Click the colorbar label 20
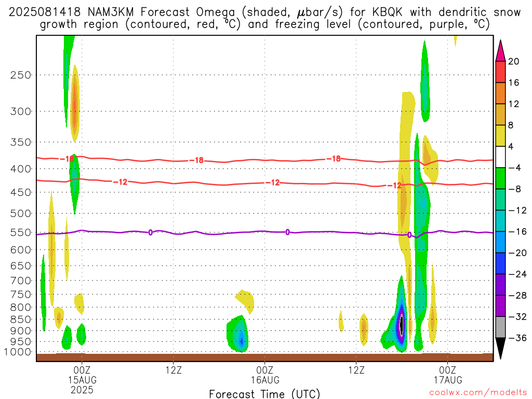This screenshot has height=399, width=532. point(514,61)
